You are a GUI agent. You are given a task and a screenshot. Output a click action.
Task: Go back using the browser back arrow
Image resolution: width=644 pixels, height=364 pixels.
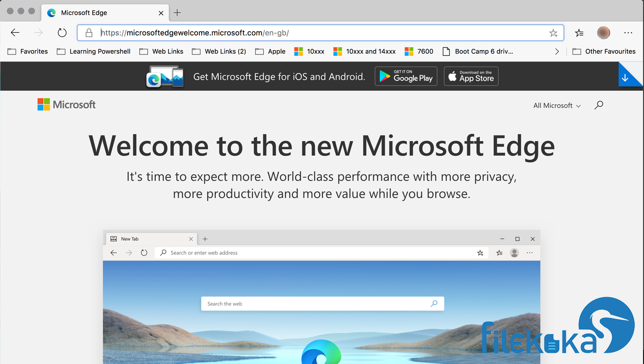[x=15, y=33]
